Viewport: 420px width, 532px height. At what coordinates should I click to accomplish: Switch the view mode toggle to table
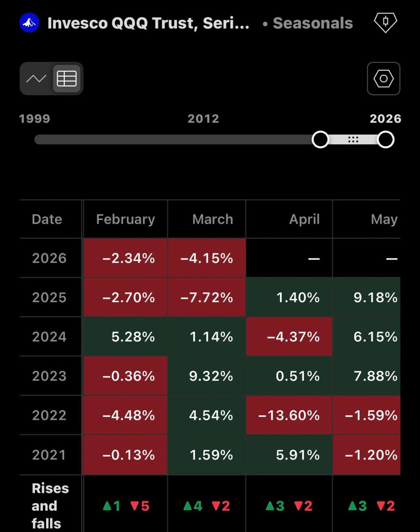pos(67,78)
